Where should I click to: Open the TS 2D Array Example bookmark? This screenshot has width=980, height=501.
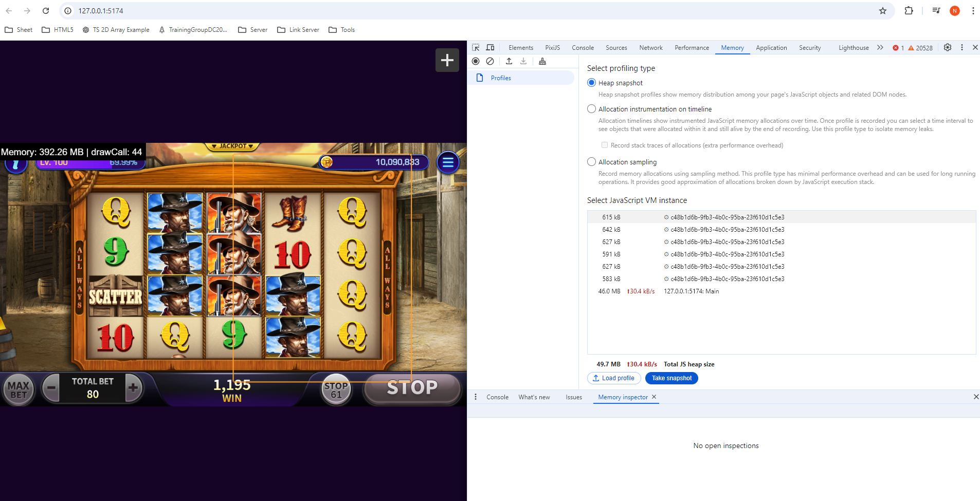(116, 30)
